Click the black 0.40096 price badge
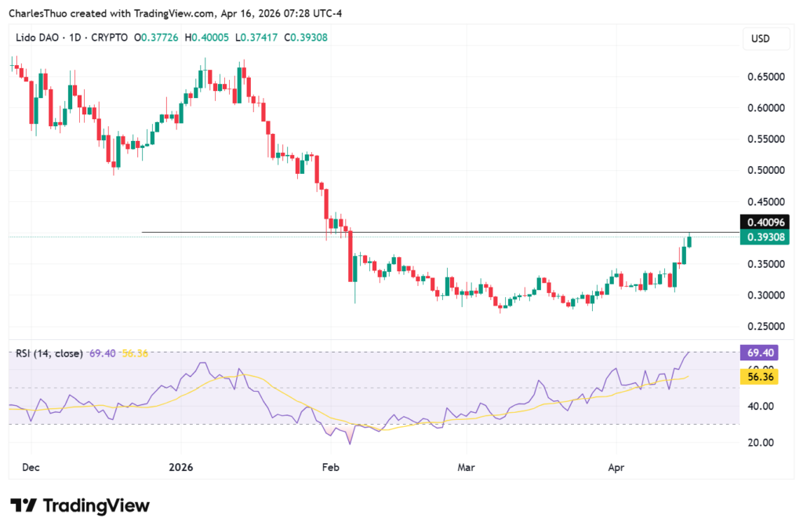The width and height of the screenshot is (803, 532). [x=763, y=223]
